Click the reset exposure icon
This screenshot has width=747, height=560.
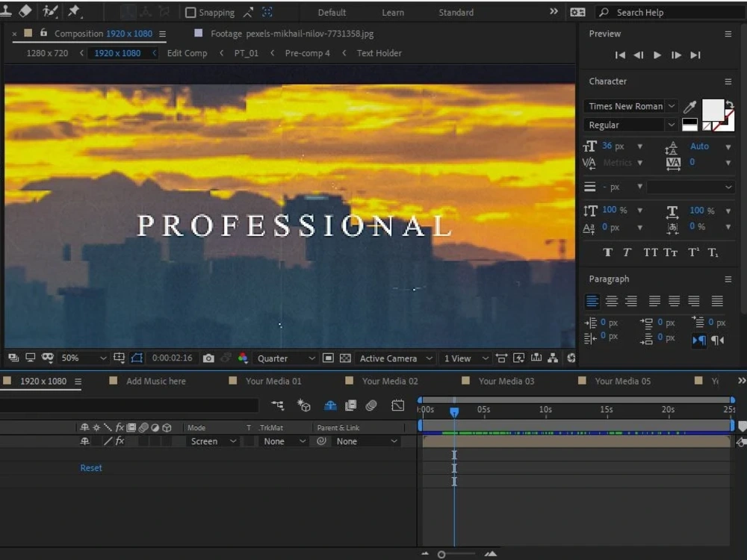coord(571,358)
